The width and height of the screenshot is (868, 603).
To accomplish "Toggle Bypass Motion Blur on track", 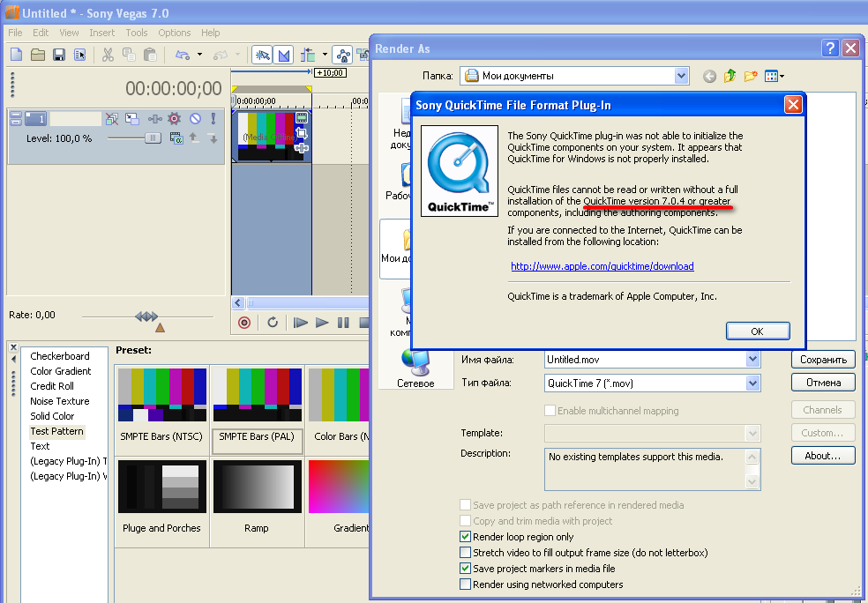I will click(x=112, y=118).
